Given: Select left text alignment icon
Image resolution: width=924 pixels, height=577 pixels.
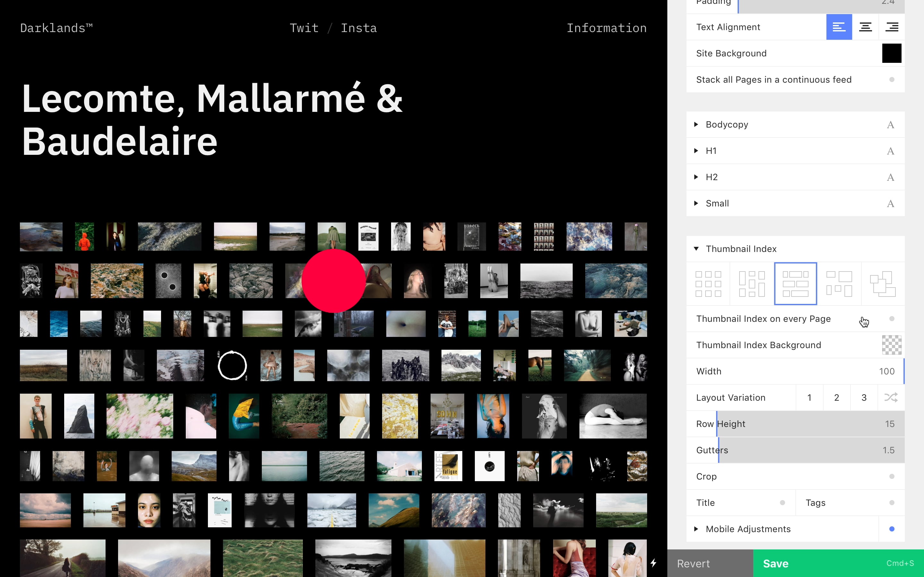Looking at the screenshot, I should pyautogui.click(x=839, y=27).
